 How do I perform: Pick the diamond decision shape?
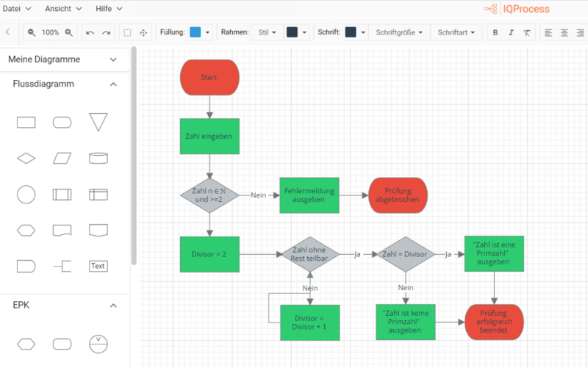(26, 158)
